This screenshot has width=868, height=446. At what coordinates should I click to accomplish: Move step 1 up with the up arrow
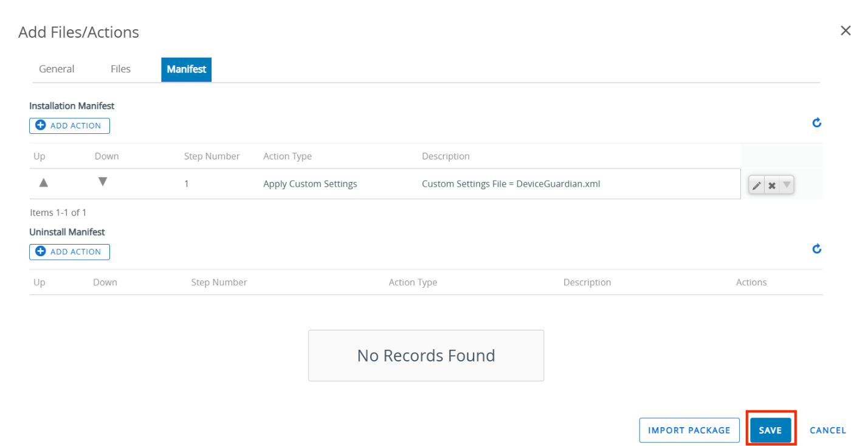point(43,183)
